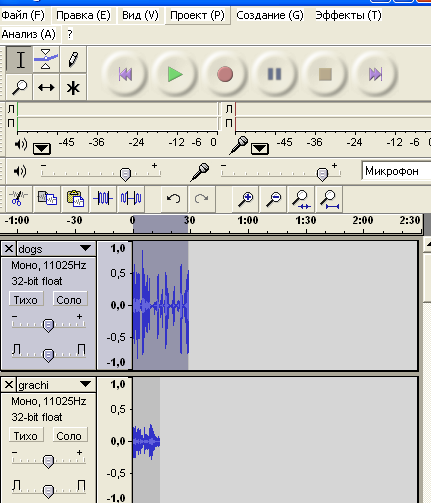Close the grachi track
The width and height of the screenshot is (431, 503).
tap(9, 385)
